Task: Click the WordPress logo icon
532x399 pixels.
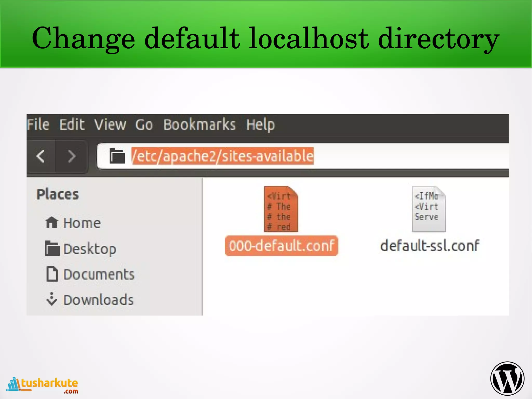Action: click(507, 379)
